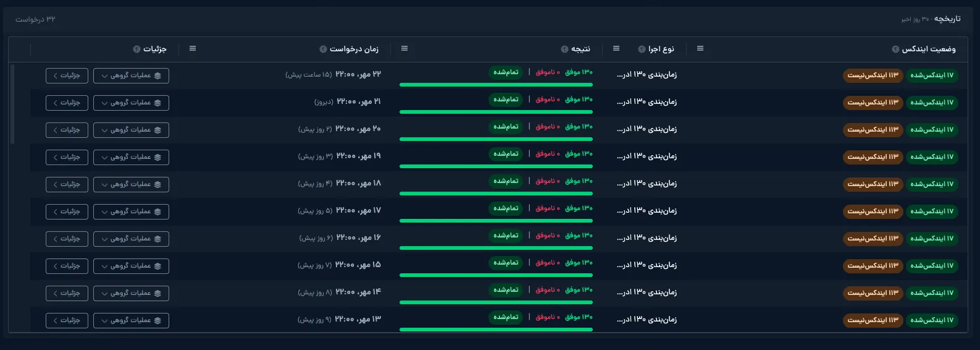Click the وضعیت ایندکس column header label
The height and width of the screenshot is (350, 980).
coord(929,49)
